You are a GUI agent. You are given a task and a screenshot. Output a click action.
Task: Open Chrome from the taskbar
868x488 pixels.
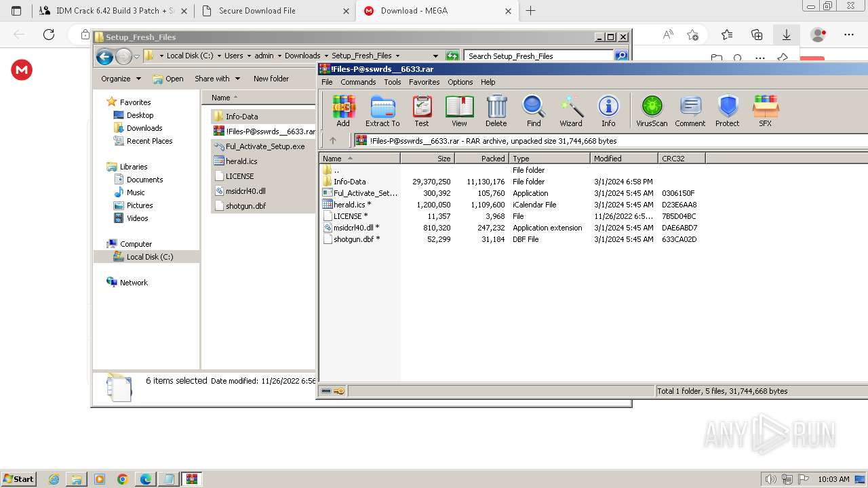click(123, 479)
